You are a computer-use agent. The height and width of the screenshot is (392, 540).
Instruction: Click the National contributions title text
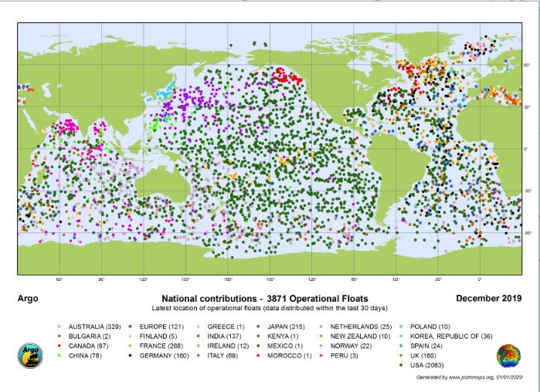pos(264,299)
